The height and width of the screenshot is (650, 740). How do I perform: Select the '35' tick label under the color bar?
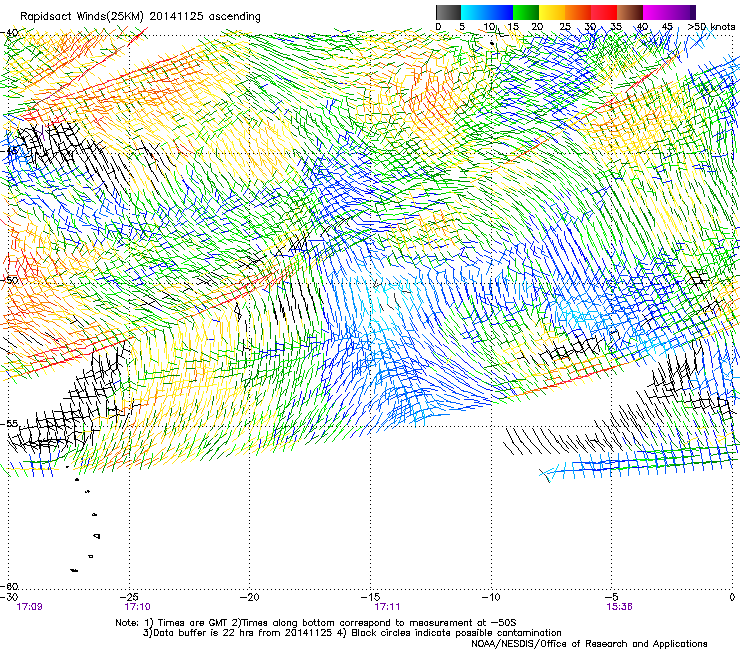pyautogui.click(x=616, y=26)
